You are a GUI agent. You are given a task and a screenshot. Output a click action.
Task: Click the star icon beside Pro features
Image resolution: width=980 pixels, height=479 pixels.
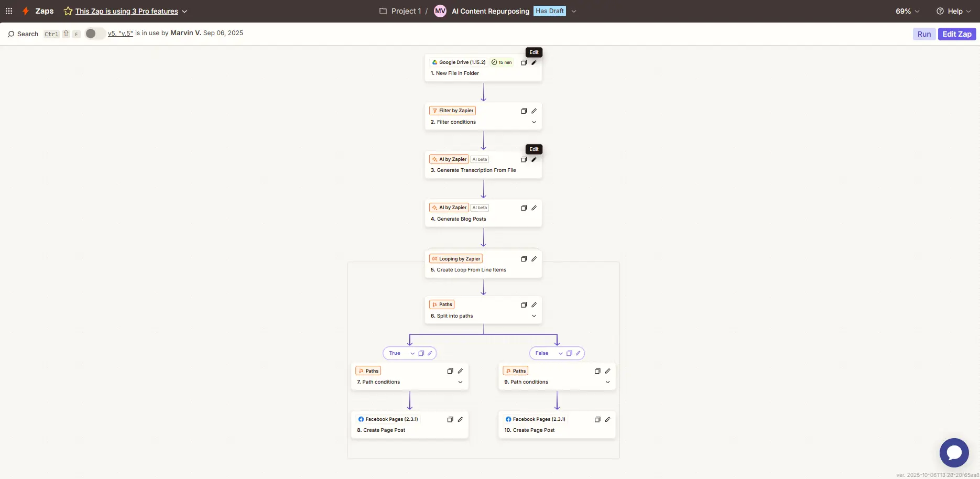click(68, 11)
